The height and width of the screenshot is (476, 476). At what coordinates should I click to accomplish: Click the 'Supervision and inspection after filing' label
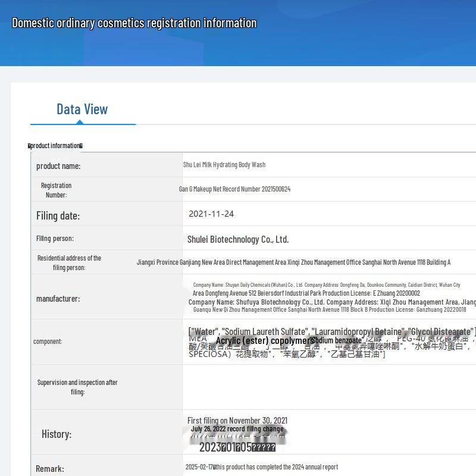click(77, 387)
